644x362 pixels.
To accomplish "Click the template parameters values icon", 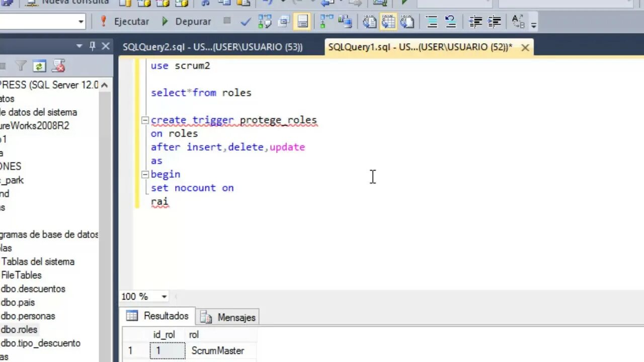I will pyautogui.click(x=518, y=22).
